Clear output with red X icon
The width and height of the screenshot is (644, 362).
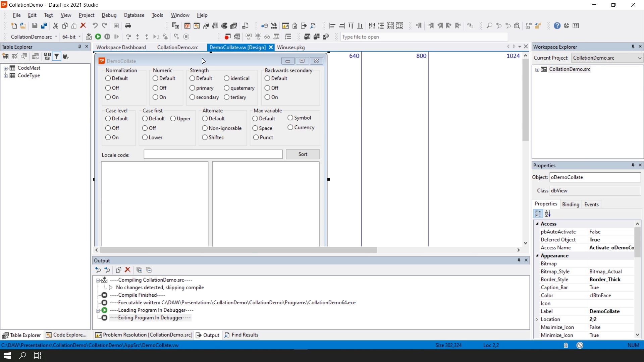coord(127,270)
